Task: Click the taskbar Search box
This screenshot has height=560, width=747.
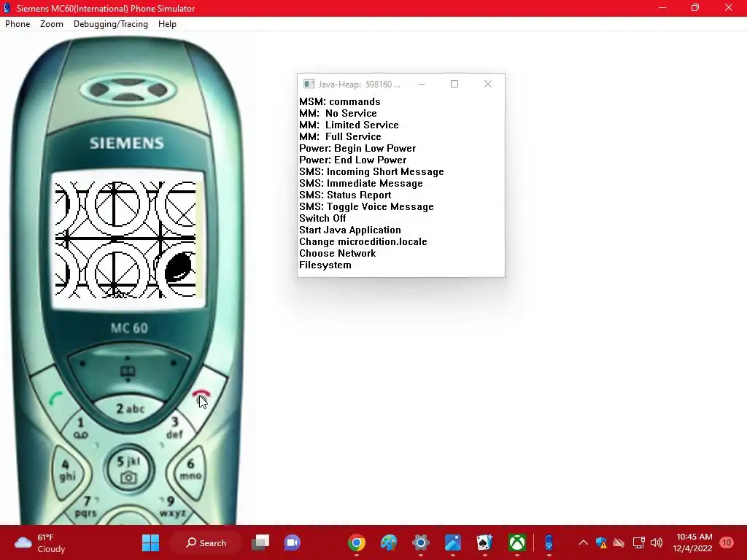Action: [x=206, y=542]
